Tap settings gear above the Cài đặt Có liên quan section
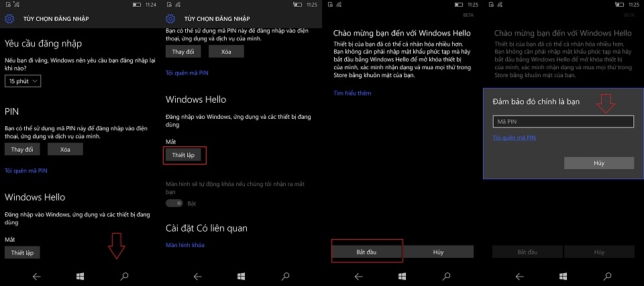The image size is (644, 286). pyautogui.click(x=170, y=19)
